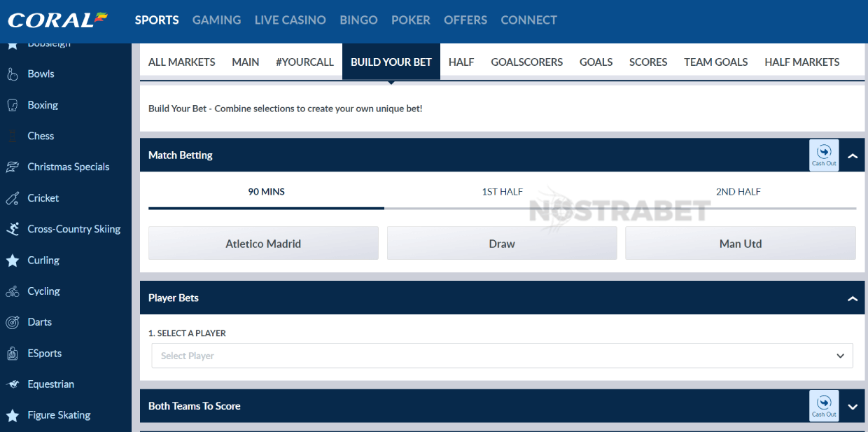
Task: Go to POKER in top navigation
Action: (x=411, y=20)
